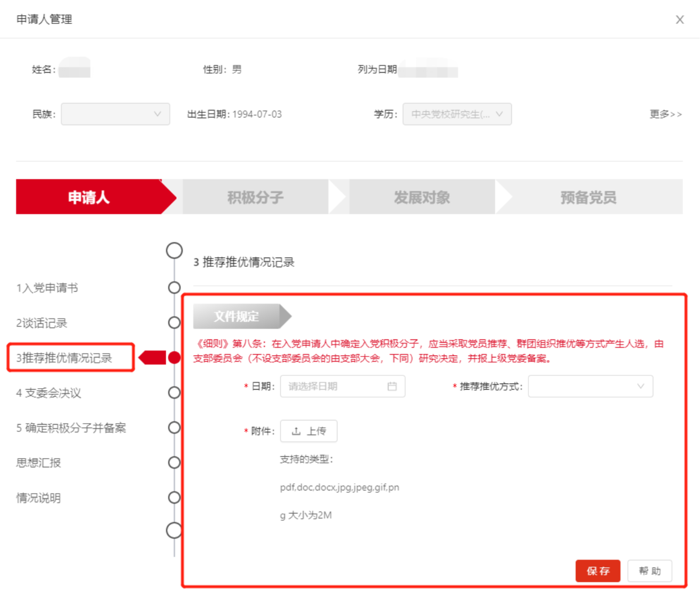Open the 民族 dropdown

pos(115,114)
